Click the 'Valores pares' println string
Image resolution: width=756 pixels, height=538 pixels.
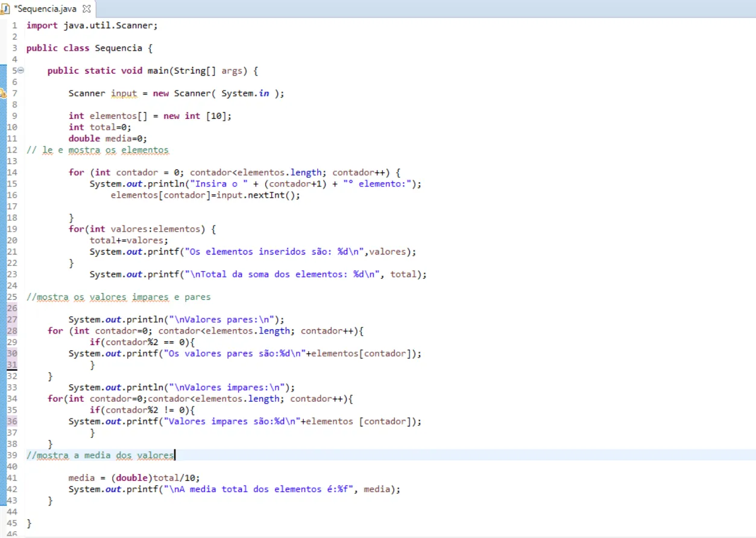[x=223, y=320]
